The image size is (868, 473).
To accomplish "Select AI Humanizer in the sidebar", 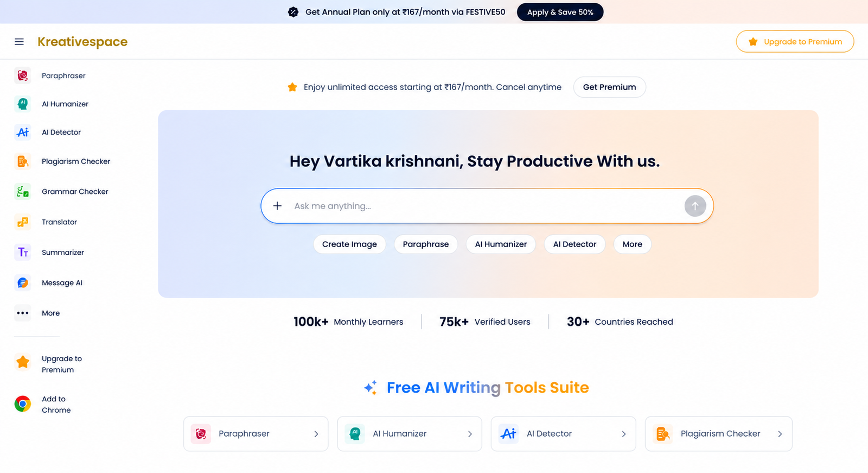I will (65, 104).
